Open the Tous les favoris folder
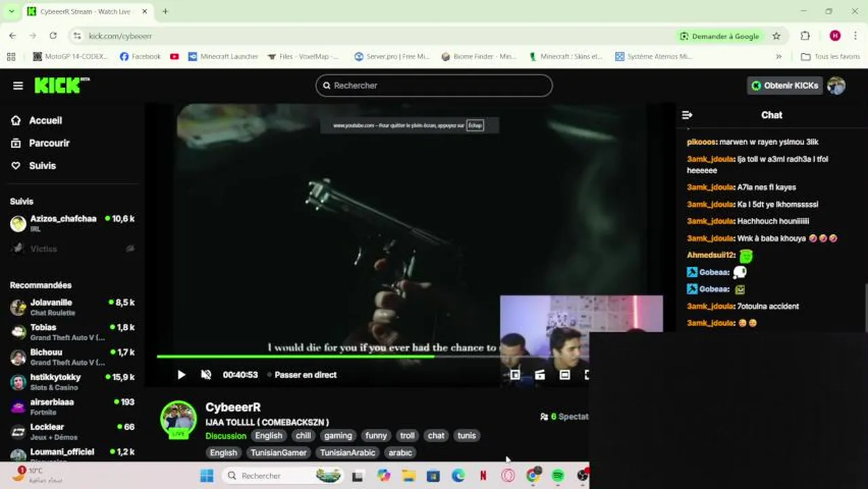Screen dimensions: 868x489 (831, 56)
